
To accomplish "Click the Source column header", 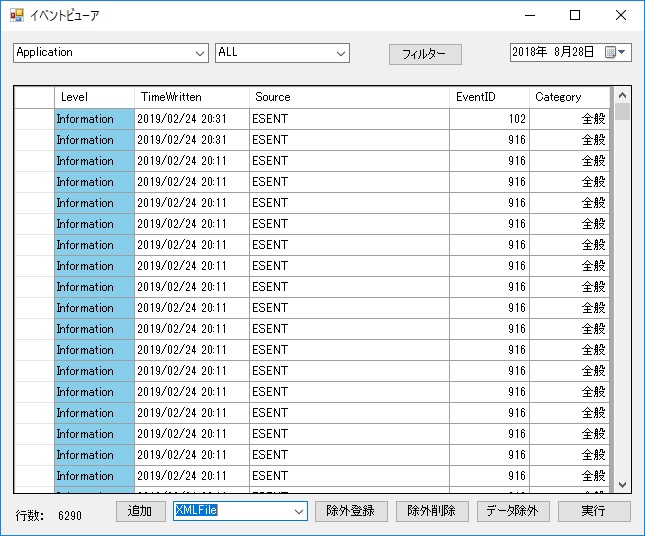I will point(349,97).
